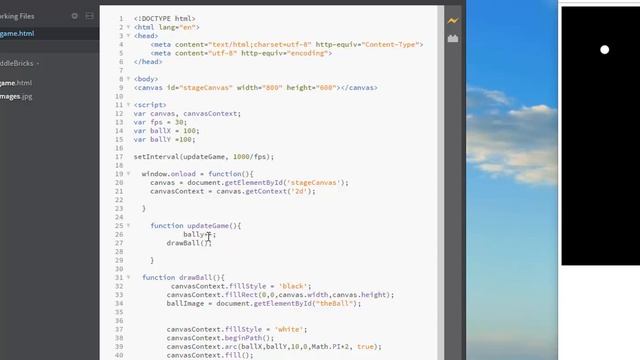
Task: Click the editor vertical scrollbar
Action: pos(440,183)
